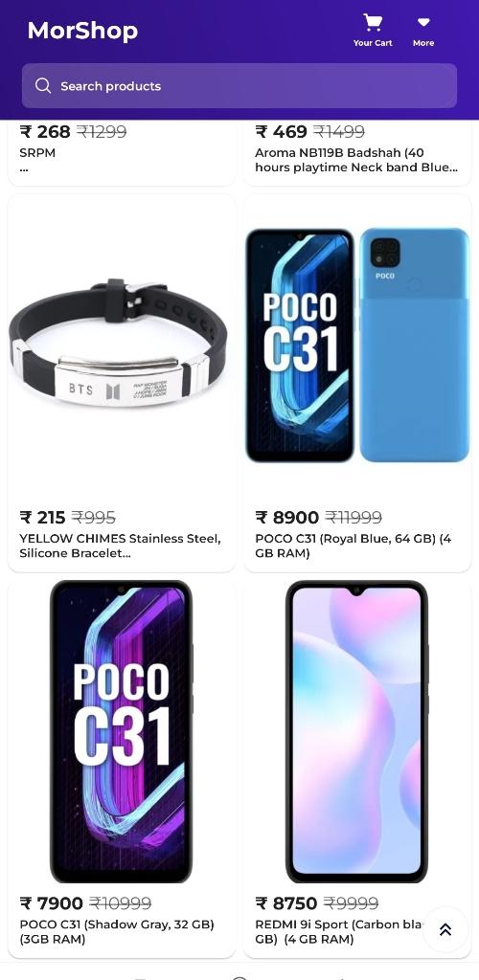Select POCO C31 (Royal Blue, 64 GB) title
The height and width of the screenshot is (980, 479).
(x=354, y=546)
